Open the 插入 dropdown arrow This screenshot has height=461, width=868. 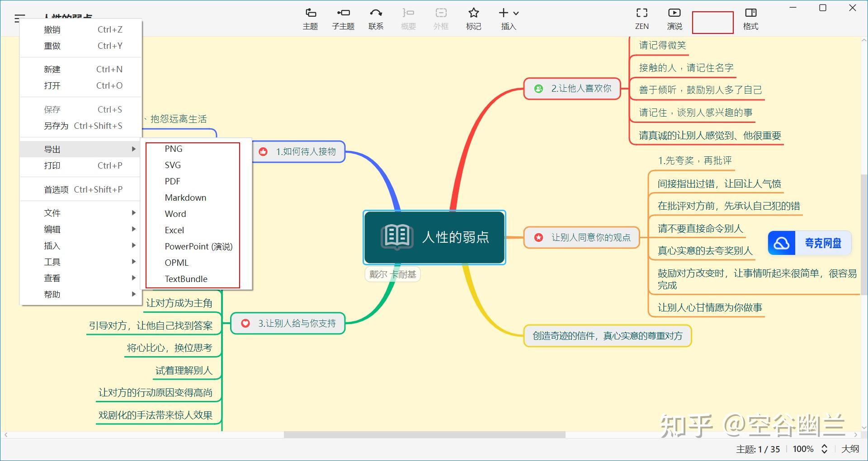(x=517, y=13)
